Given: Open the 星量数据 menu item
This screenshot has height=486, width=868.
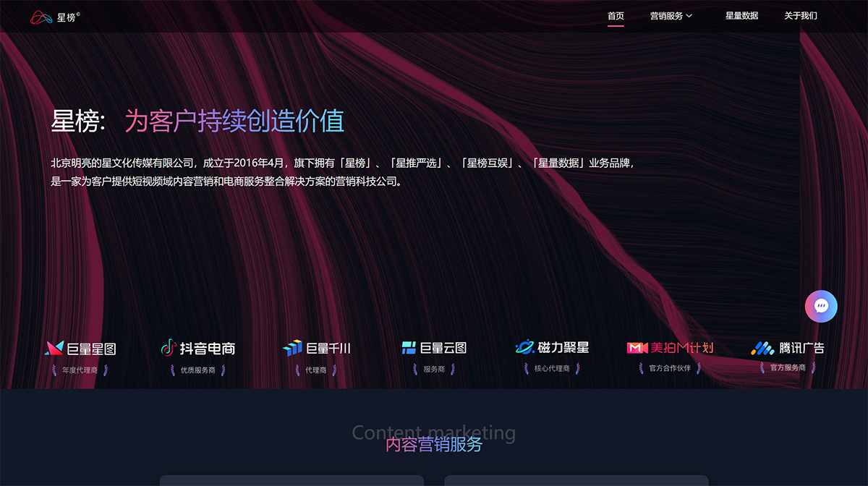Looking at the screenshot, I should [x=742, y=15].
